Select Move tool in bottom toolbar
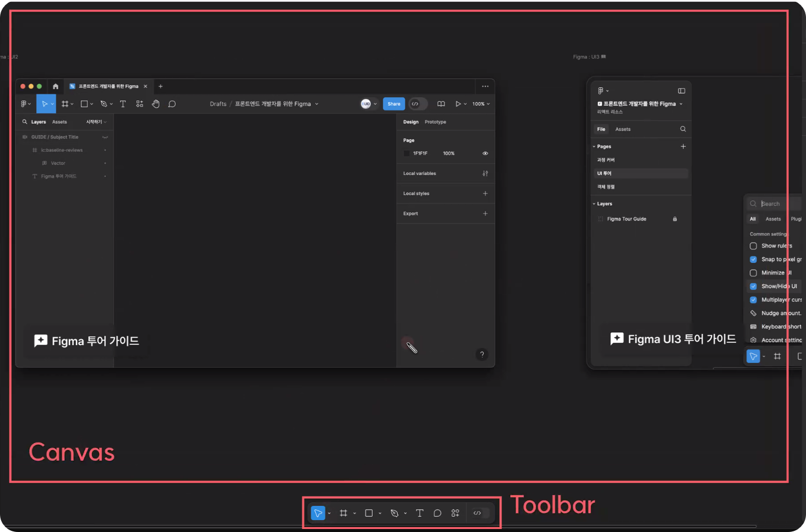806x532 pixels. pos(318,513)
